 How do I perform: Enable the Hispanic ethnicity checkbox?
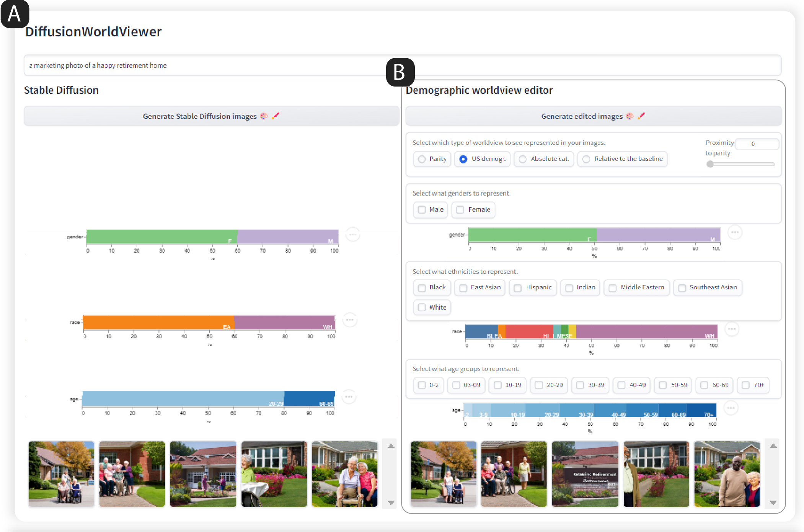pos(518,288)
